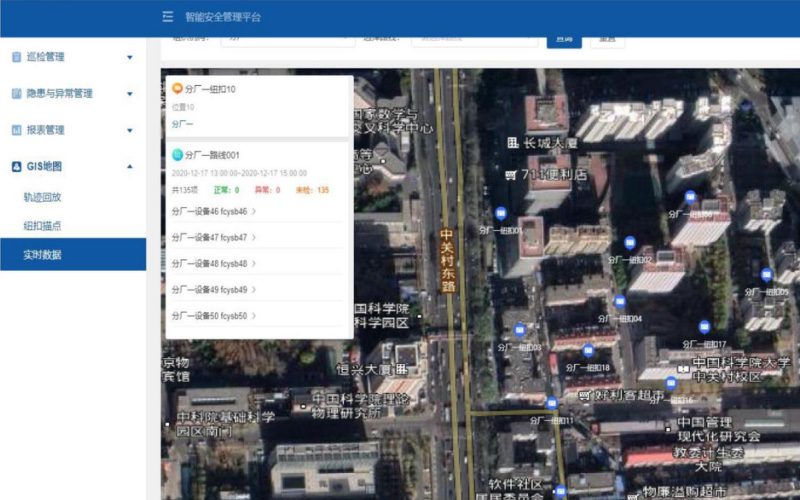Go to 纽扣描点 in the sidebar
This screenshot has height=500, width=800.
coord(43,226)
